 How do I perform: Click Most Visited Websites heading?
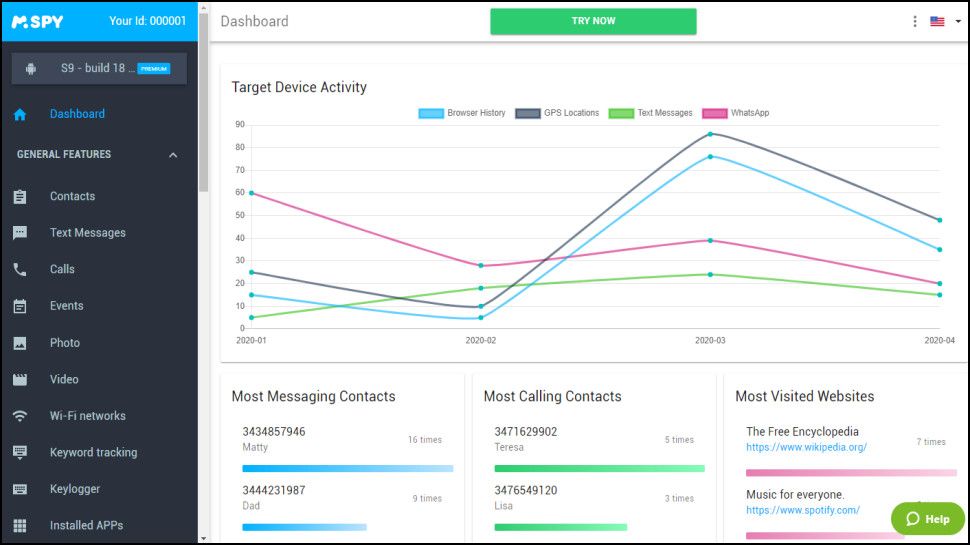pyautogui.click(x=804, y=397)
